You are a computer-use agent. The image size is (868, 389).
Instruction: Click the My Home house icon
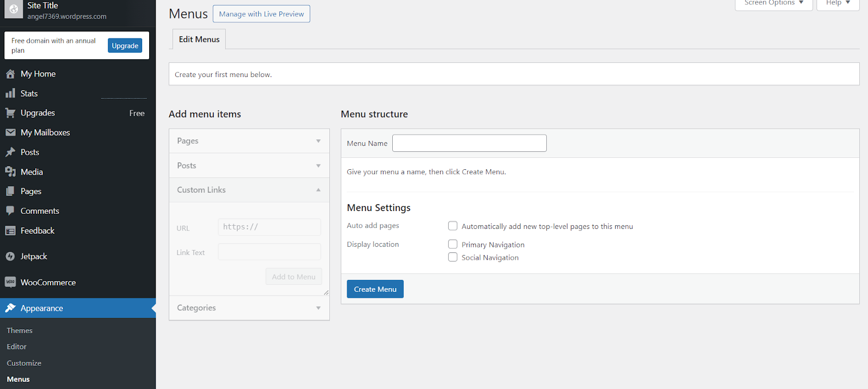10,74
